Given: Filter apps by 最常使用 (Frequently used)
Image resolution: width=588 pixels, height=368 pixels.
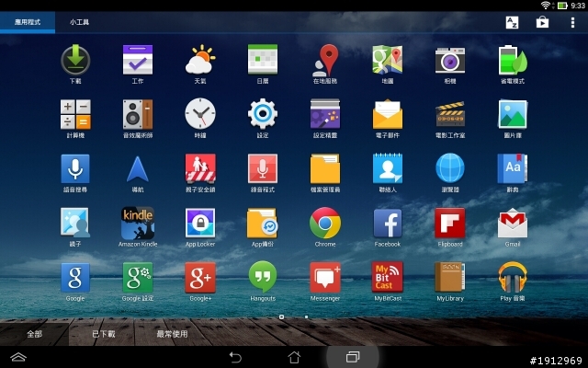Looking at the screenshot, I should [x=172, y=334].
